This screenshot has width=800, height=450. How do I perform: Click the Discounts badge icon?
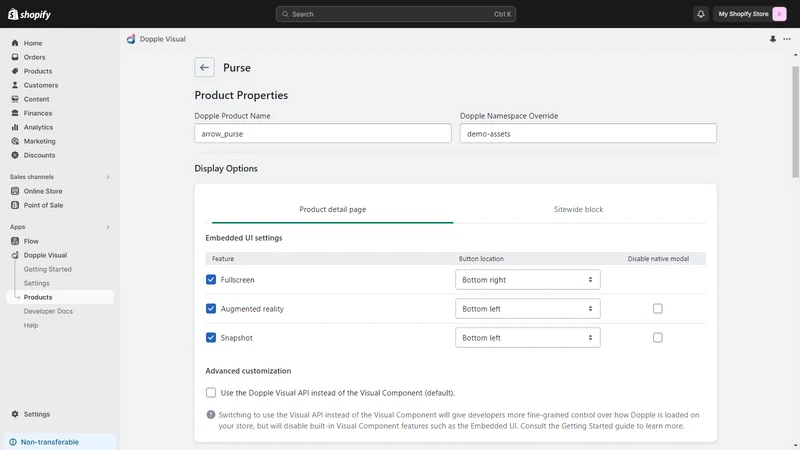(15, 155)
